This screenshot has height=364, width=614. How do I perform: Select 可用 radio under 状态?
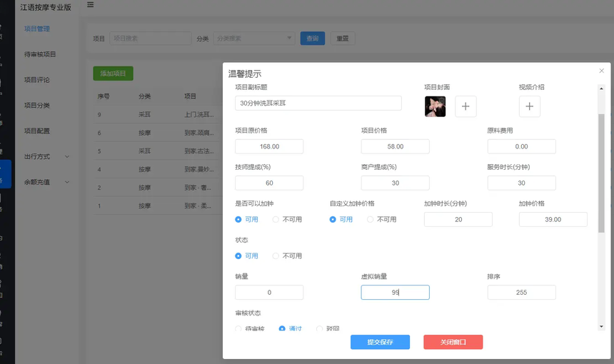pyautogui.click(x=239, y=256)
